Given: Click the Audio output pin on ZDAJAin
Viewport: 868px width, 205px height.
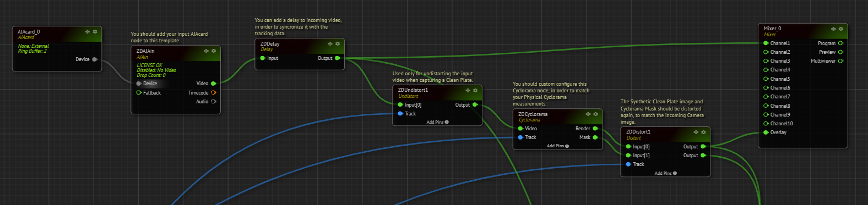Looking at the screenshot, I should tap(214, 101).
